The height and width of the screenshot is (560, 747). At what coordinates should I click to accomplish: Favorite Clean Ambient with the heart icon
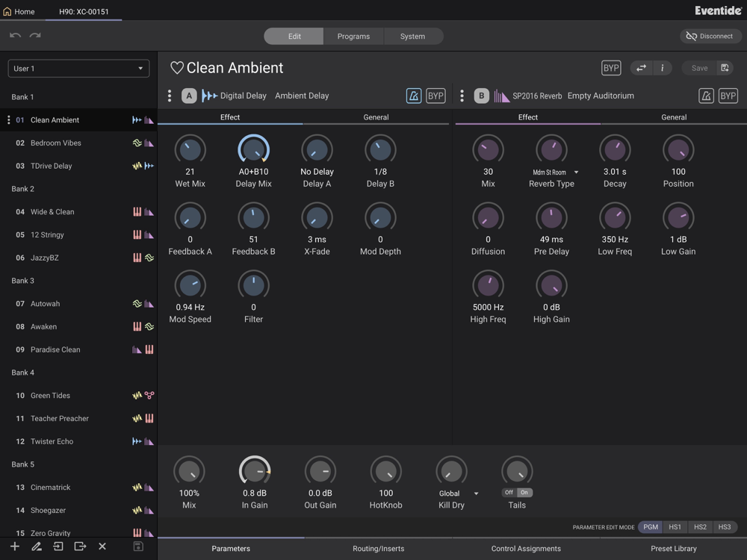(x=177, y=68)
